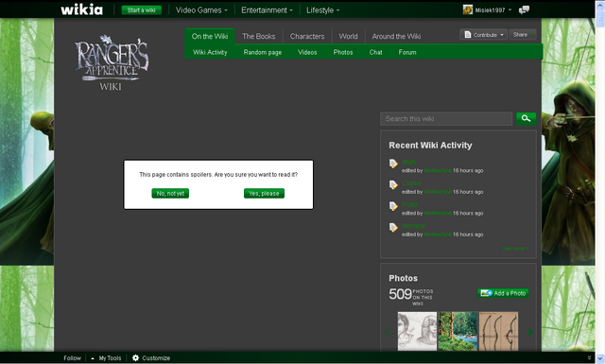Image resolution: width=605 pixels, height=364 pixels.
Task: Click the edit icon beside Meralon
Action: coord(393,228)
